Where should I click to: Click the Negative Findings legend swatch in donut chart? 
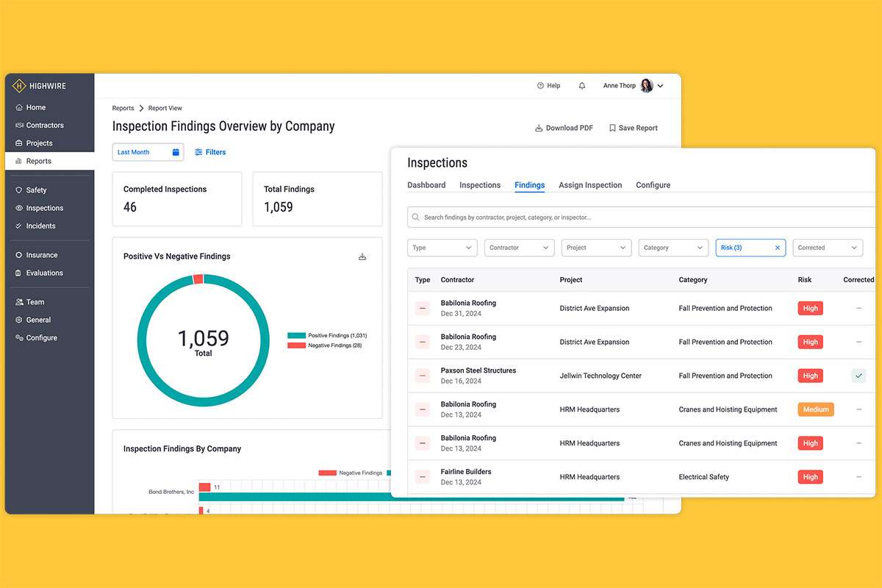coord(296,345)
